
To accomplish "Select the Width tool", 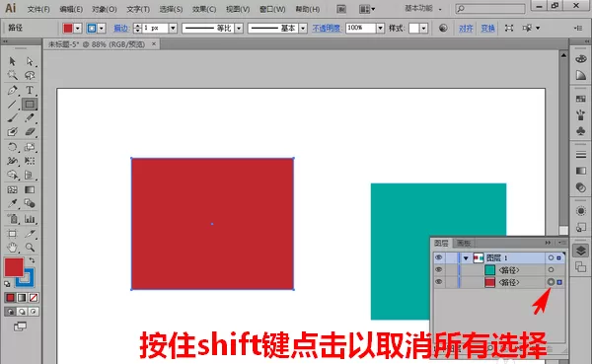I will [x=12, y=161].
